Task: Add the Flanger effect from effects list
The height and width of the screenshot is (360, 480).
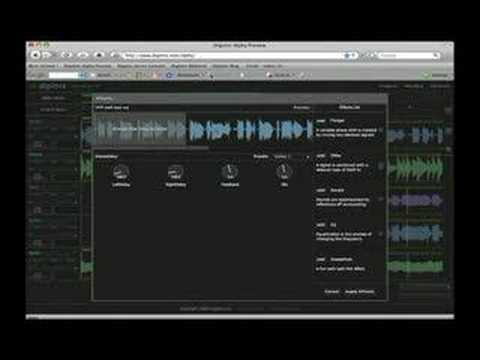Action: (x=320, y=121)
